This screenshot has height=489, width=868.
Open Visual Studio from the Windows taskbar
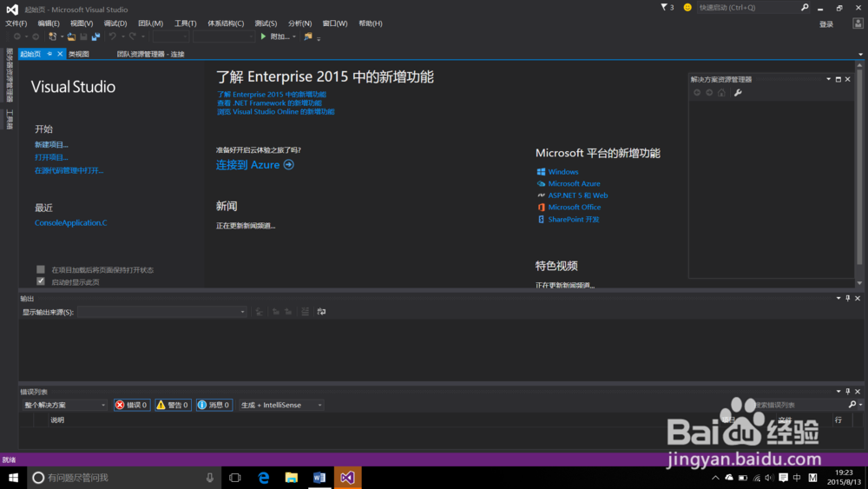347,478
